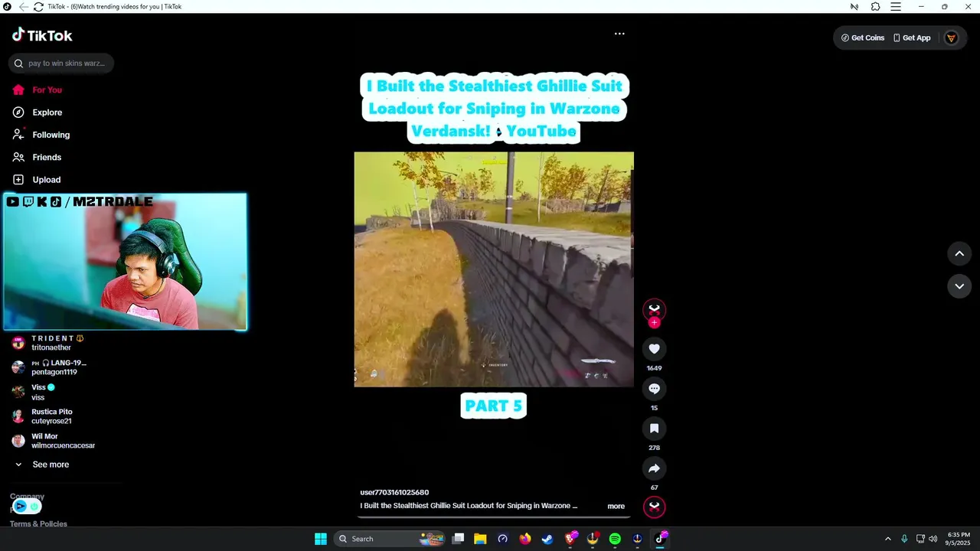
Task: Share the video with arrow icon
Action: [x=654, y=468]
